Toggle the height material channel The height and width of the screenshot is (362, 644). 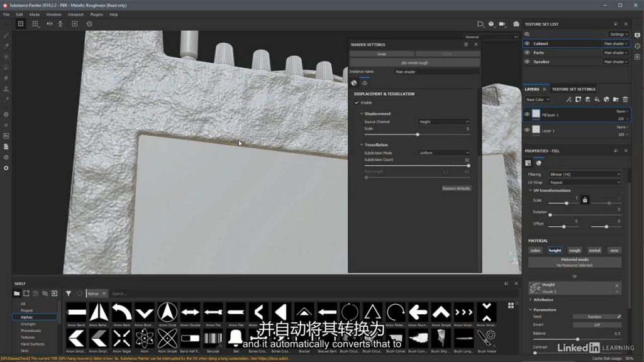coord(555,250)
